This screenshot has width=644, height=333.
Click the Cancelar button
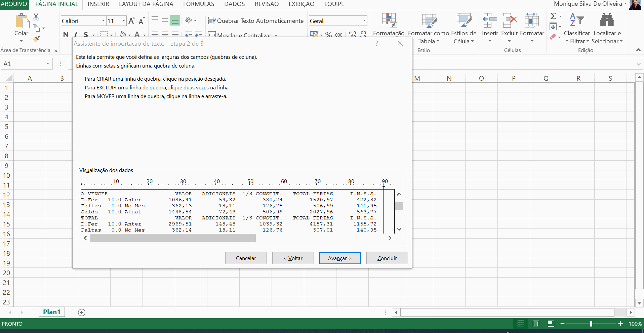pos(246,258)
